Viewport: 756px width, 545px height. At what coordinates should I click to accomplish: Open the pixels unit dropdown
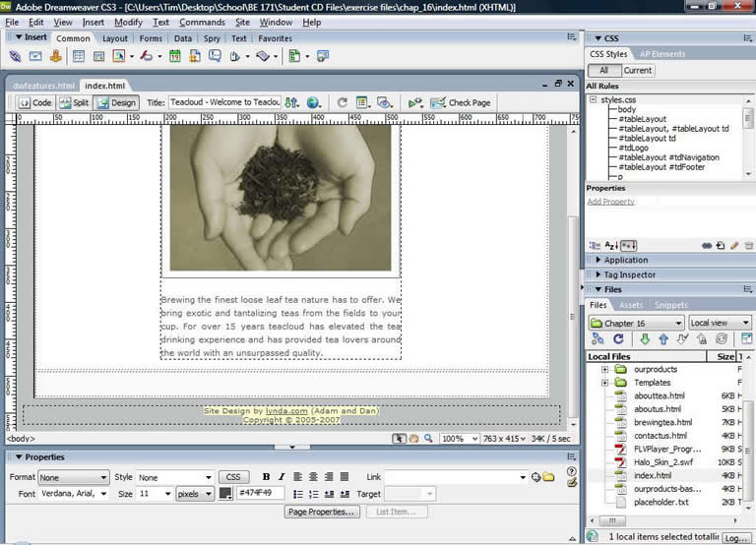coord(195,494)
